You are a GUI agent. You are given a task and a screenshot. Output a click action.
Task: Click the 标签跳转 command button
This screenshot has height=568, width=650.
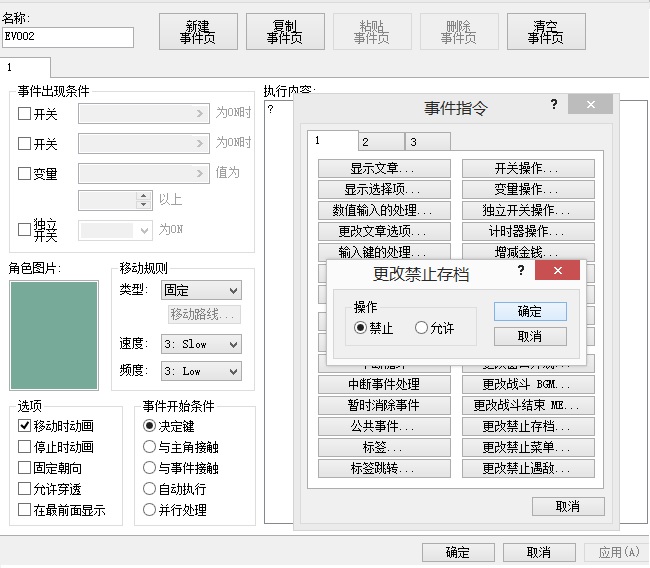pyautogui.click(x=384, y=468)
